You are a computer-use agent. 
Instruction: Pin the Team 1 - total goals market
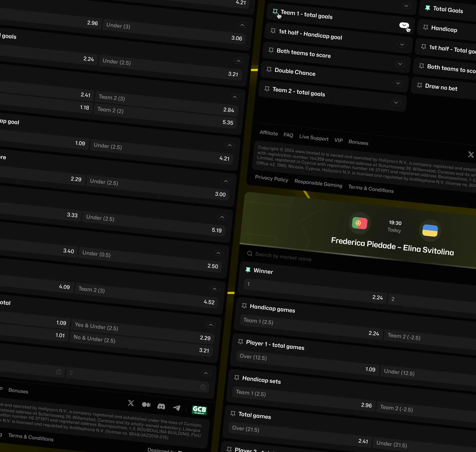coord(275,11)
